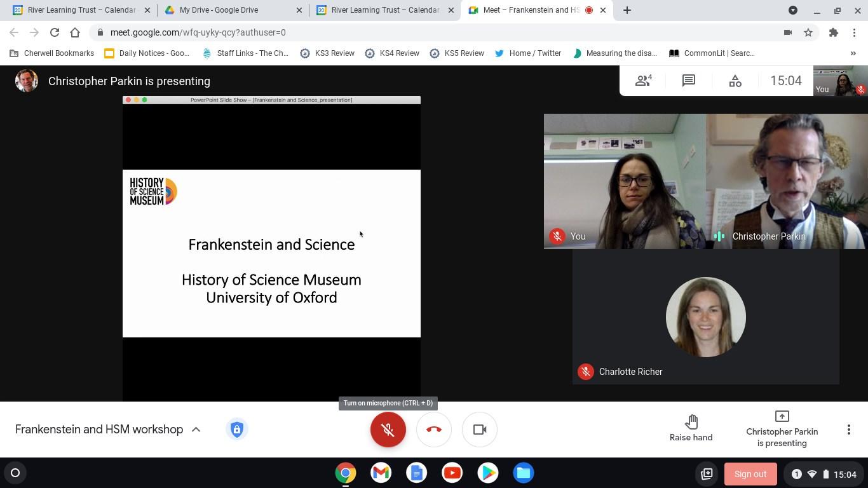Go to the browser home page

pyautogui.click(x=75, y=32)
